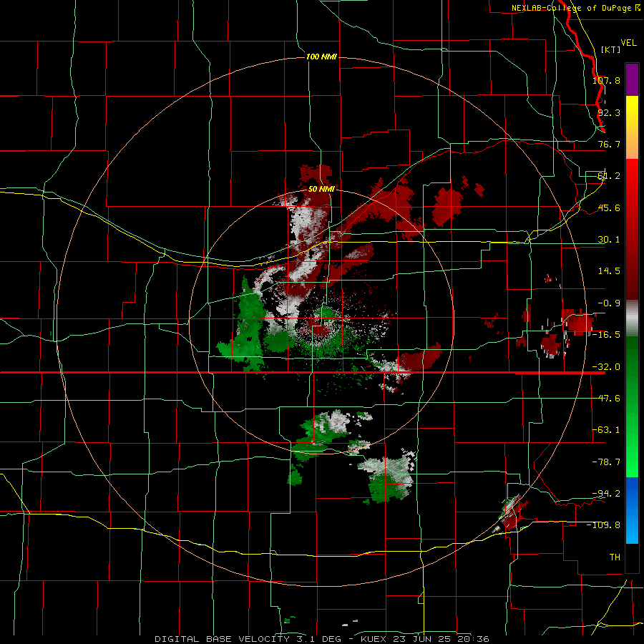Click the 107.8 legend value
This screenshot has width=644, height=644.
pos(606,80)
